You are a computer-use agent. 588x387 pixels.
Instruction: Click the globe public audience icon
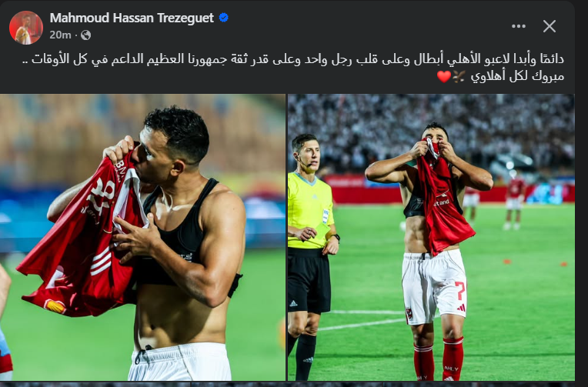[x=86, y=35]
